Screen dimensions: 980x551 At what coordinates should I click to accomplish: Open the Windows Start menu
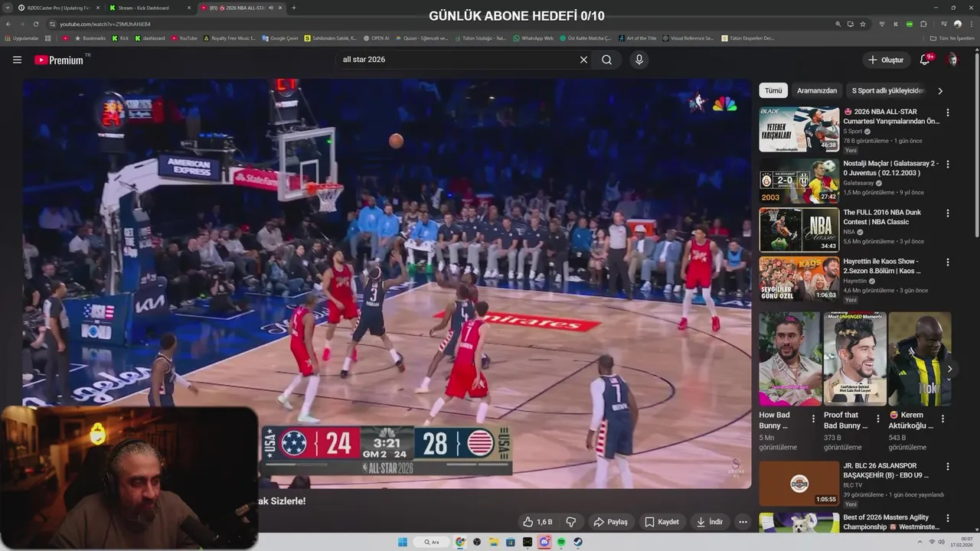tap(402, 542)
